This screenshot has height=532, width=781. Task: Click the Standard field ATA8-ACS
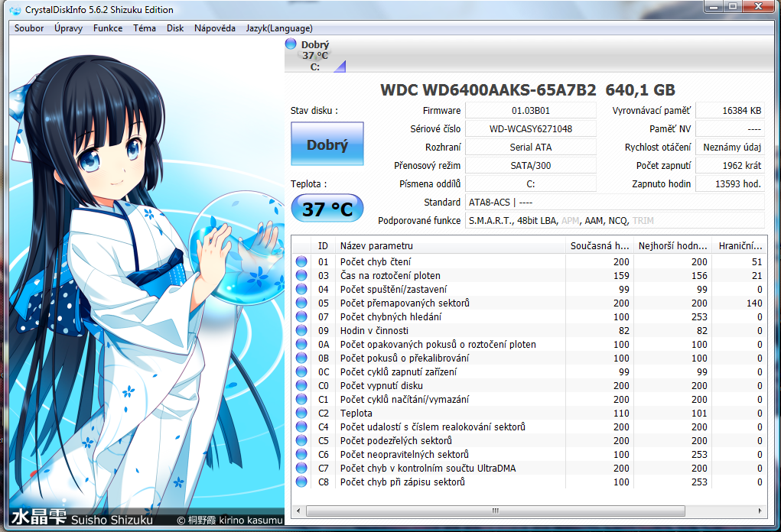tap(615, 202)
